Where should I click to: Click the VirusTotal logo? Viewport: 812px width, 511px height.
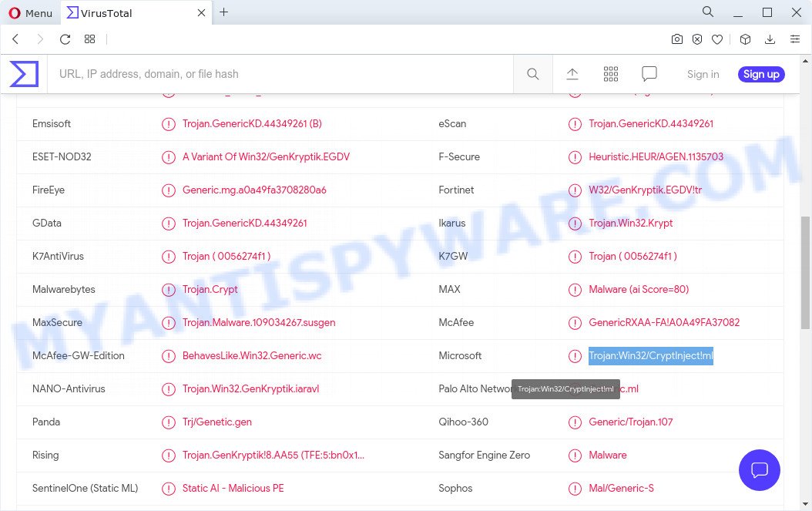[23, 73]
